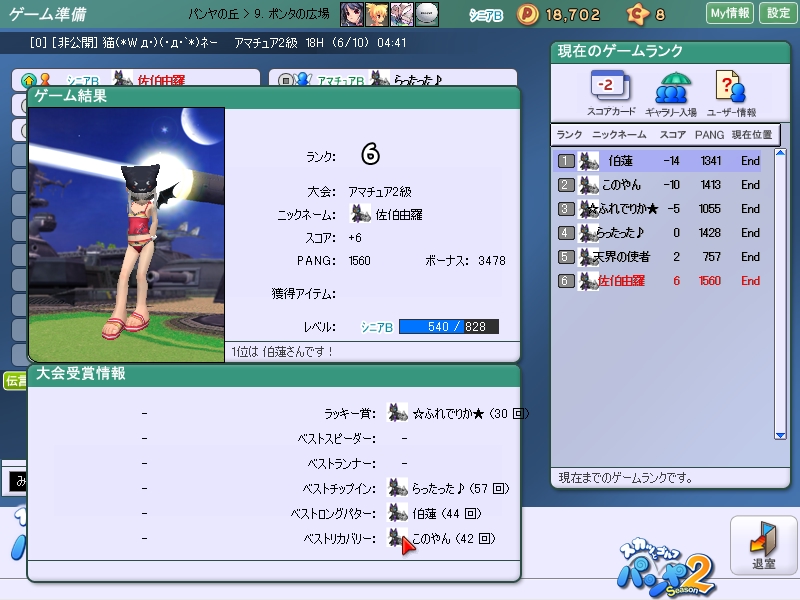This screenshot has width=800, height=600.
Task: Click the cat icon beside nickname 佐伯由羅 in results
Action: [360, 214]
